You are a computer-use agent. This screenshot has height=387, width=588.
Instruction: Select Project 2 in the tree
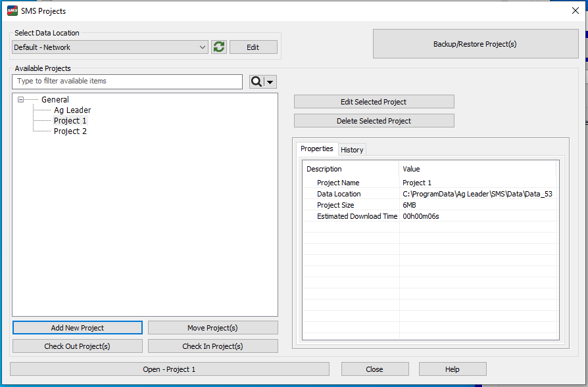click(70, 131)
